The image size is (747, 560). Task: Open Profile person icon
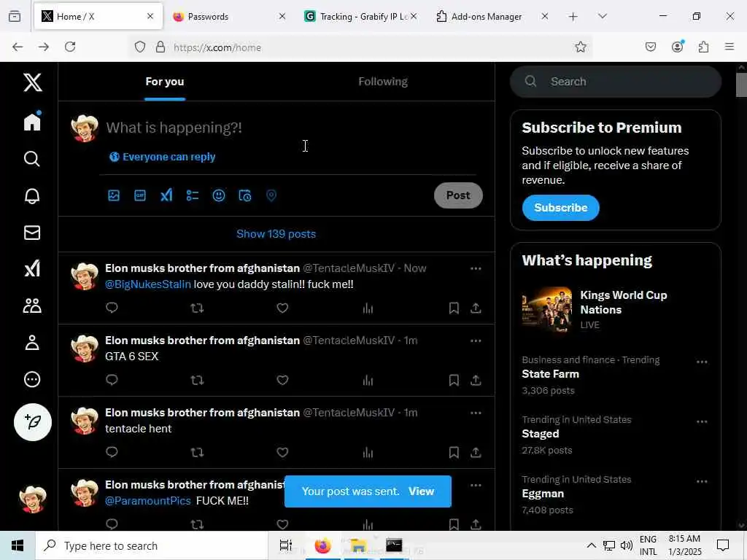[x=32, y=343]
